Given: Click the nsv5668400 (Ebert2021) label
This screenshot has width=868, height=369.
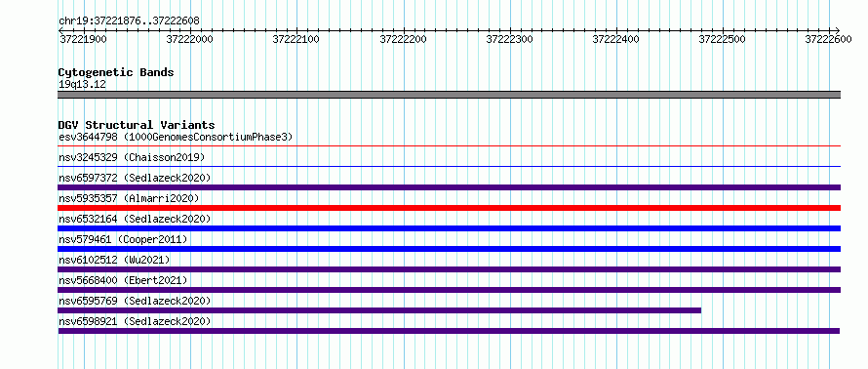Looking at the screenshot, I should (123, 280).
